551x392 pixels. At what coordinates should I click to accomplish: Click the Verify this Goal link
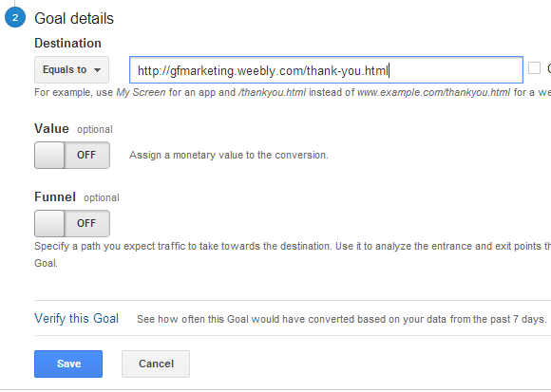click(76, 319)
